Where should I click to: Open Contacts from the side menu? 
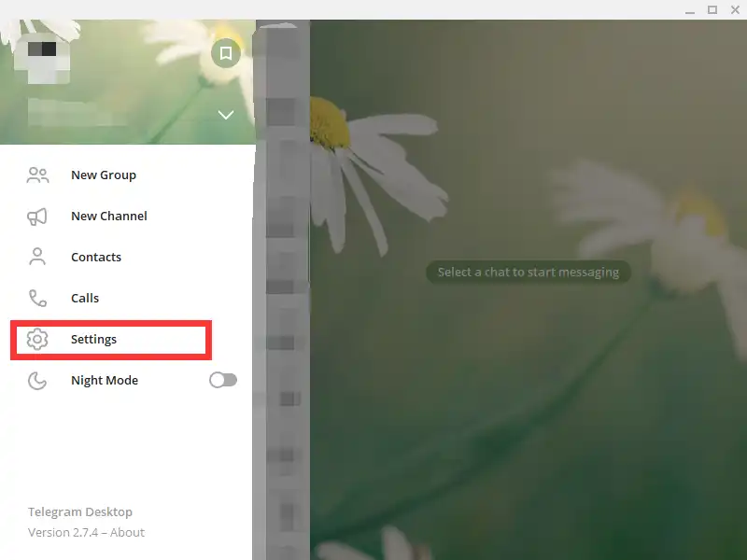pyautogui.click(x=96, y=257)
